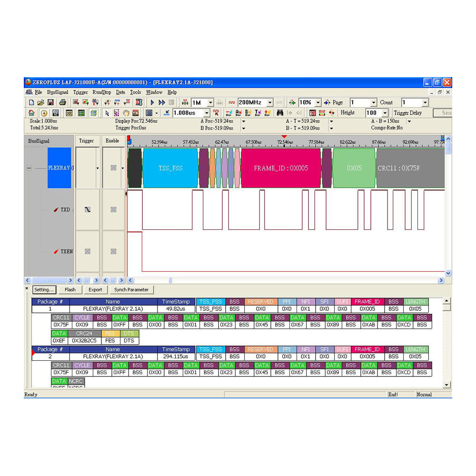476x476 pixels.
Task: Click the blue FLEXRAY signal color block
Action: 59,168
